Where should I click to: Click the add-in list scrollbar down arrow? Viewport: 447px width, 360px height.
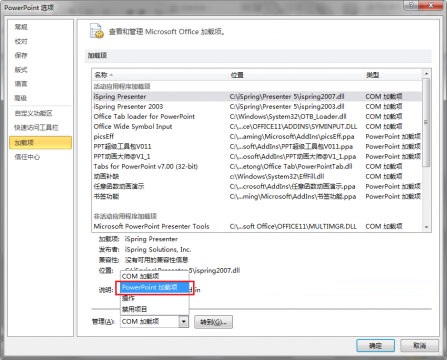click(x=426, y=227)
